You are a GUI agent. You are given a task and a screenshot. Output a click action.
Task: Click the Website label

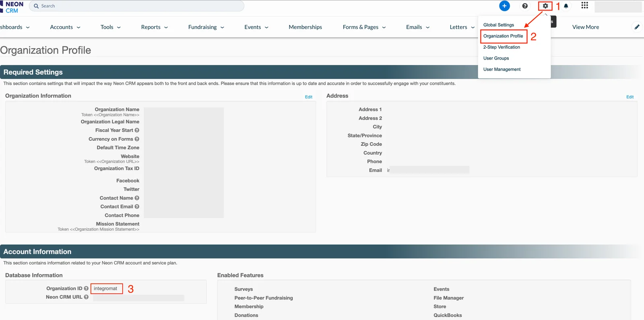(x=130, y=156)
